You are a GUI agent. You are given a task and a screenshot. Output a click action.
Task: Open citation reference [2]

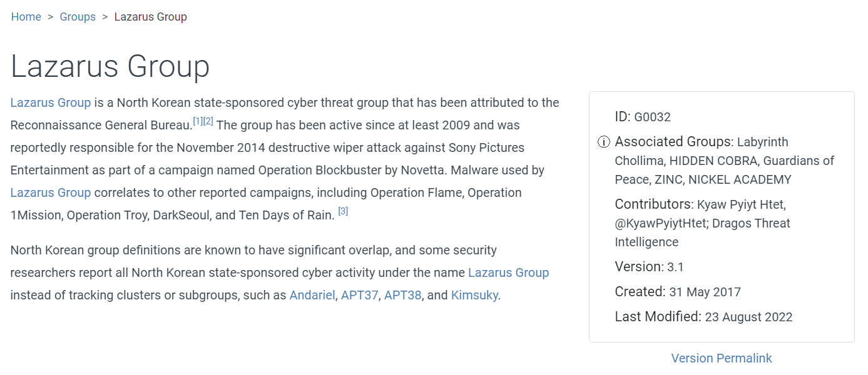(x=208, y=121)
